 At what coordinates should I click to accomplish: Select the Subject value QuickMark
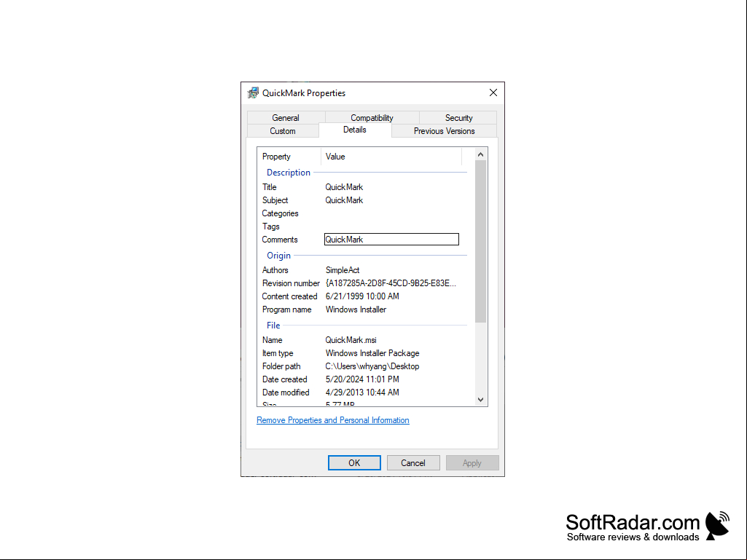344,200
